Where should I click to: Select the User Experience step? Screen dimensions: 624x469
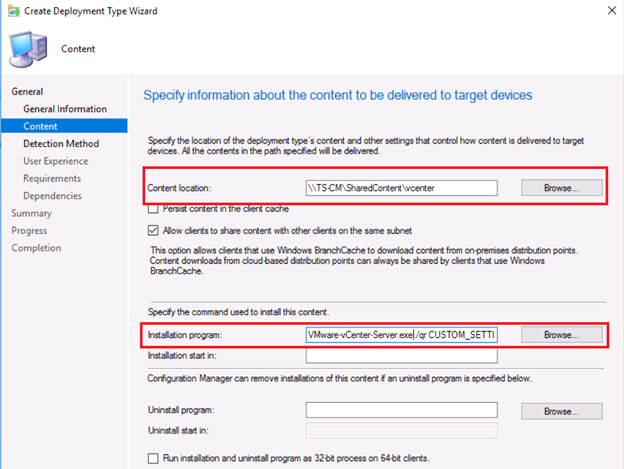[56, 161]
